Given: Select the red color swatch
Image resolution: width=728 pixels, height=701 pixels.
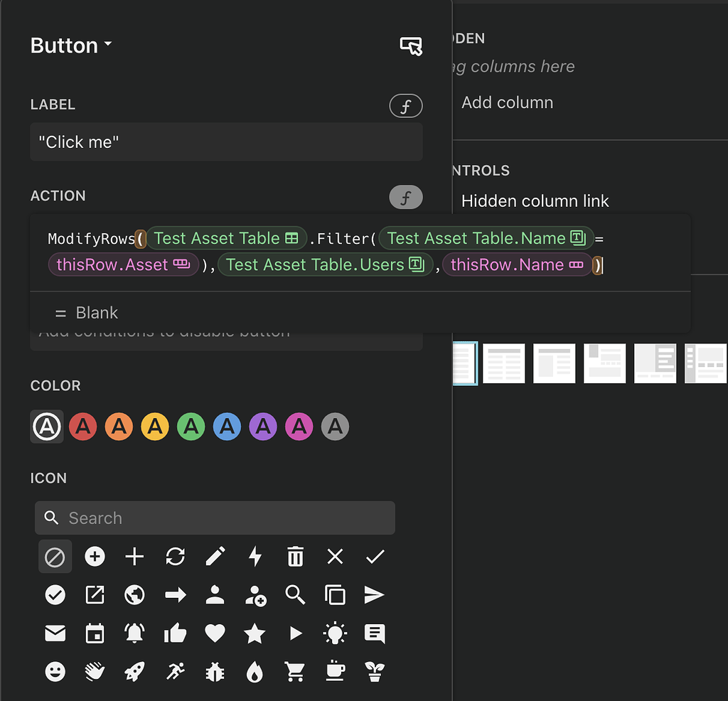Looking at the screenshot, I should pyautogui.click(x=83, y=427).
